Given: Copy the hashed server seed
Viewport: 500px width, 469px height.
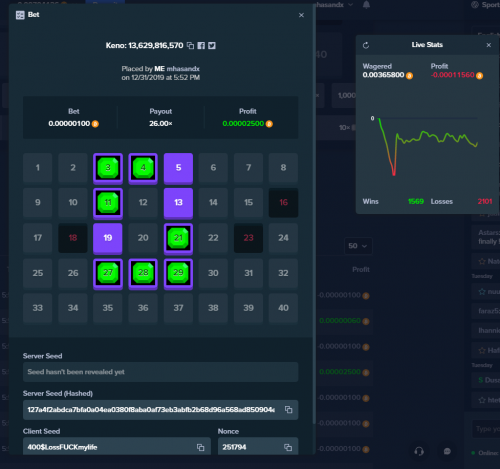Looking at the screenshot, I should [288, 410].
